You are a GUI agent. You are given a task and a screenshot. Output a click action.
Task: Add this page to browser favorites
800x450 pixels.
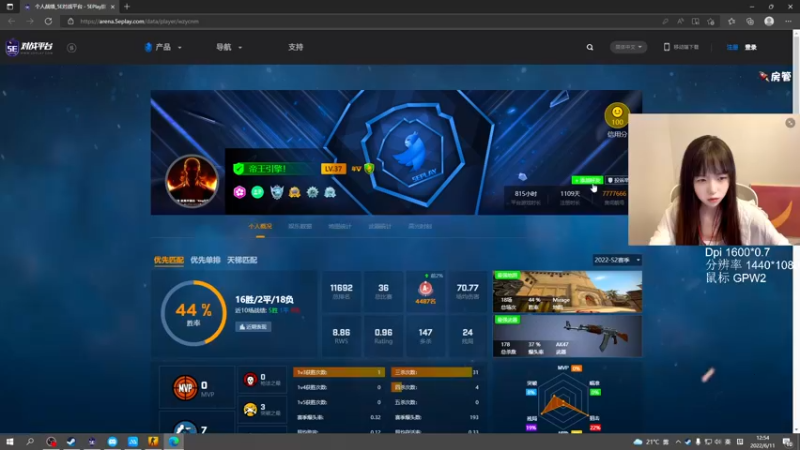point(711,21)
